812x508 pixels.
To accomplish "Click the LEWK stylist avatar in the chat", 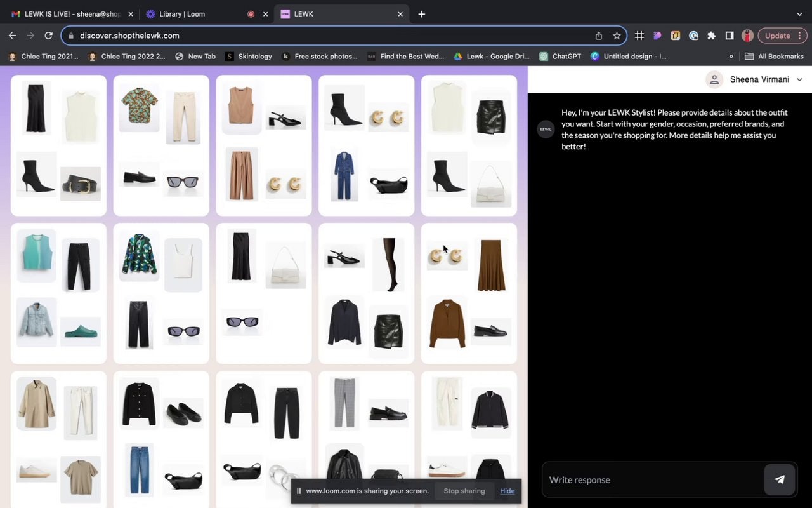I will click(x=546, y=129).
